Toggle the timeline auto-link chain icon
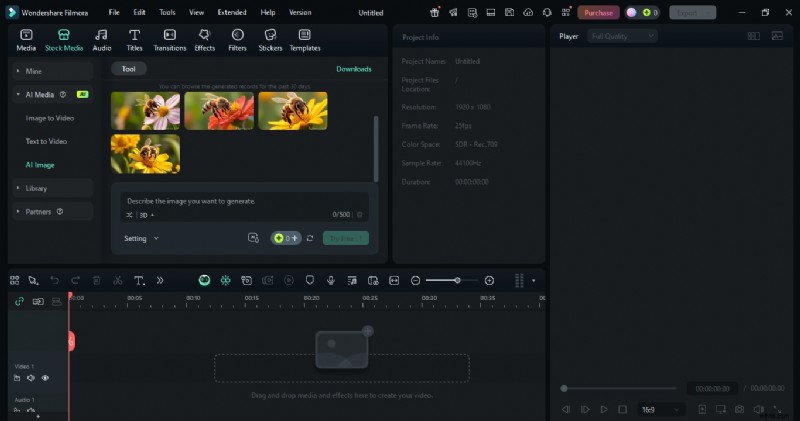800x421 pixels. pyautogui.click(x=19, y=301)
